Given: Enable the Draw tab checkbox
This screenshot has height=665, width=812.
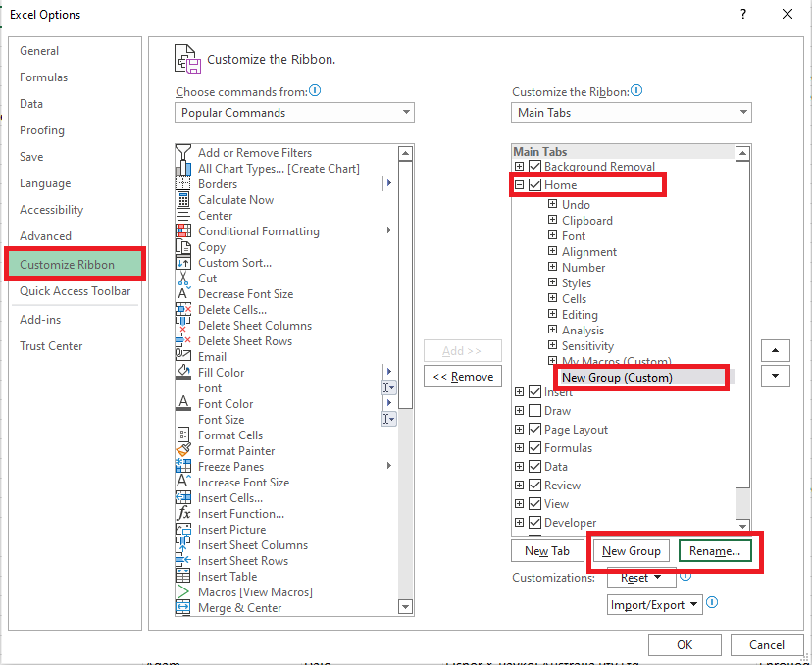Looking at the screenshot, I should click(x=534, y=411).
